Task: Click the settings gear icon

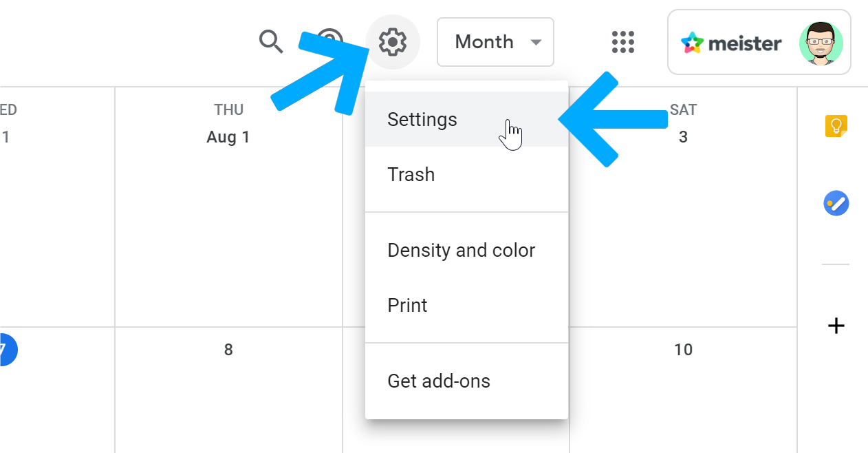Action: [x=393, y=42]
